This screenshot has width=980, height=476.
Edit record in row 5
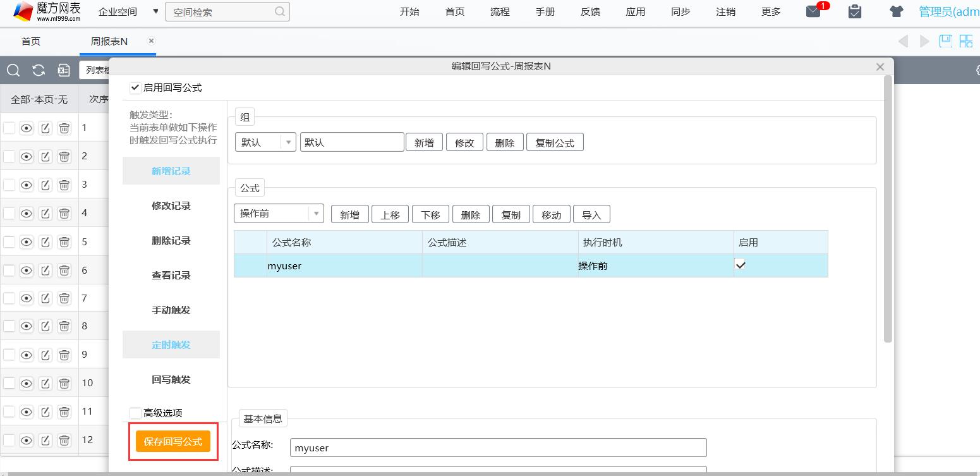coord(45,242)
